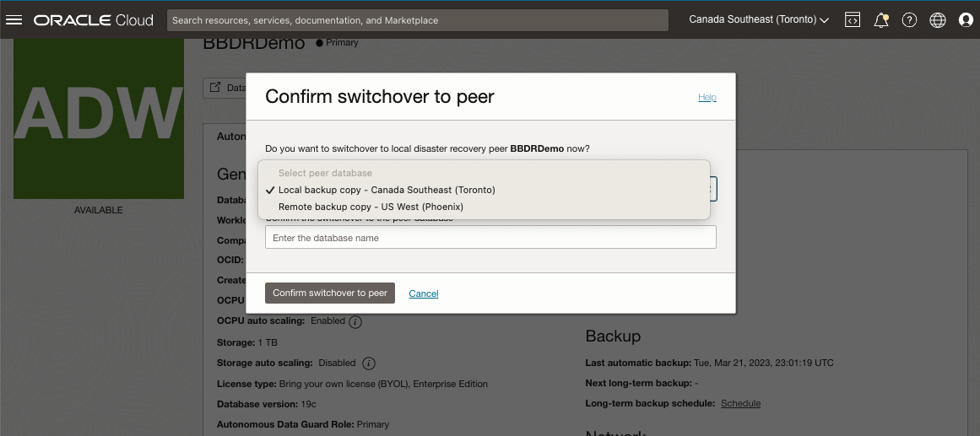The width and height of the screenshot is (980, 436).
Task: Open the hamburger navigation menu
Action: pyautogui.click(x=14, y=19)
